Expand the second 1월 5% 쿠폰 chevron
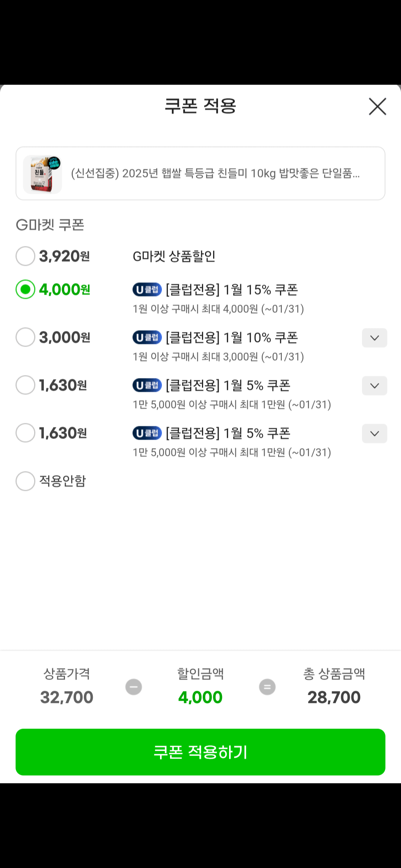Viewport: 401px width, 868px height. 374,434
